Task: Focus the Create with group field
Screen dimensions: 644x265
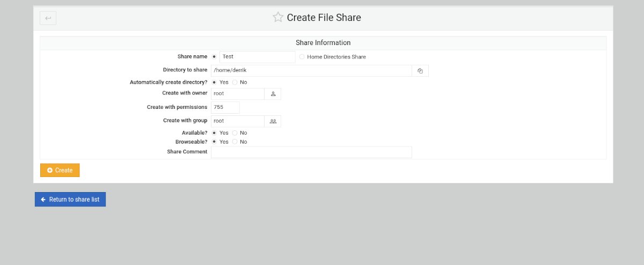Action: click(x=238, y=121)
